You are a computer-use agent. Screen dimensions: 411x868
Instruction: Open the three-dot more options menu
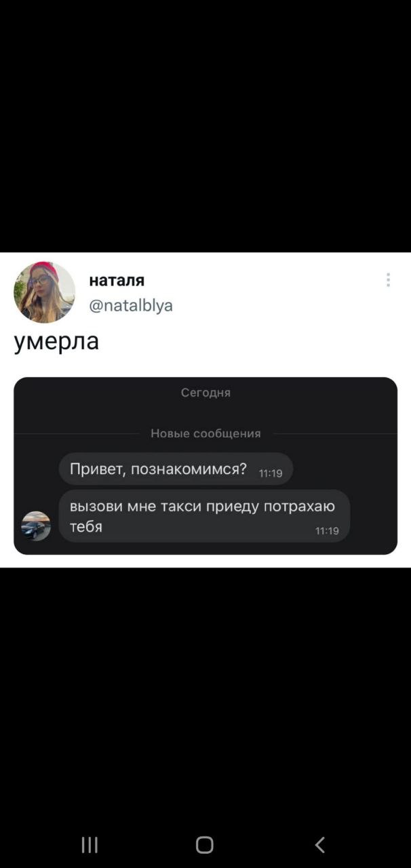click(388, 280)
